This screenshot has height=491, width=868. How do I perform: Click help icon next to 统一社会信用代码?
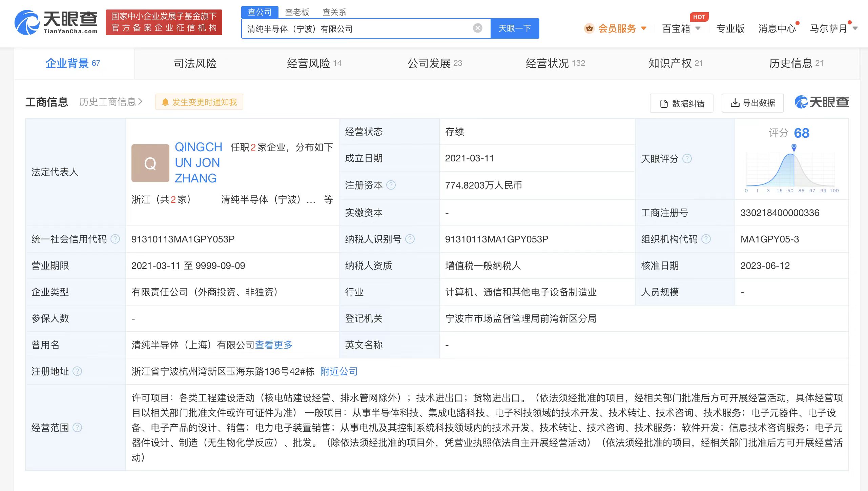[115, 239]
